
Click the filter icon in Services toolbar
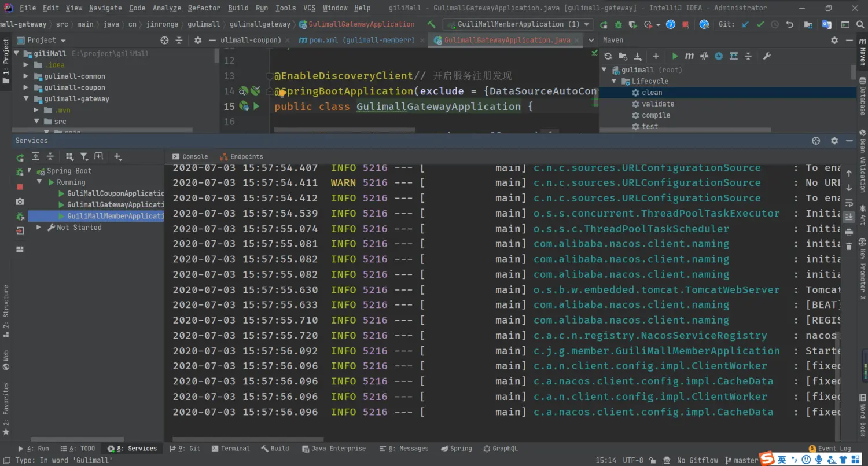pyautogui.click(x=84, y=156)
